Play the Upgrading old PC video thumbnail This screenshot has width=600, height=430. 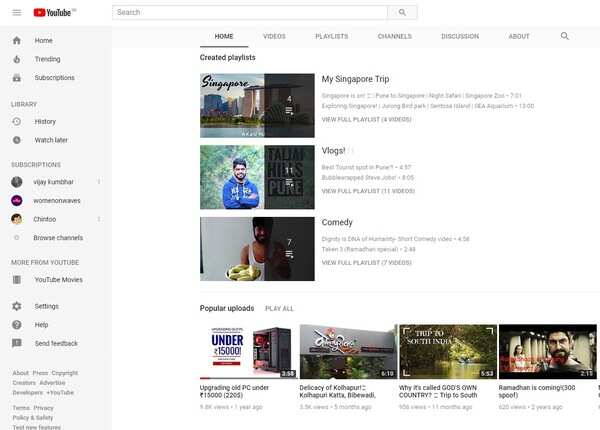pyautogui.click(x=247, y=352)
